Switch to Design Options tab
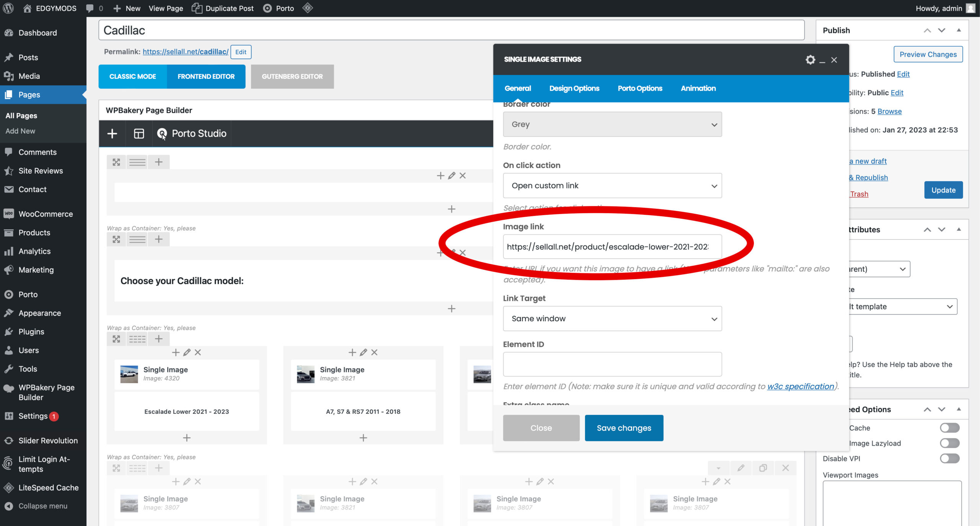The width and height of the screenshot is (980, 526). 574,88
